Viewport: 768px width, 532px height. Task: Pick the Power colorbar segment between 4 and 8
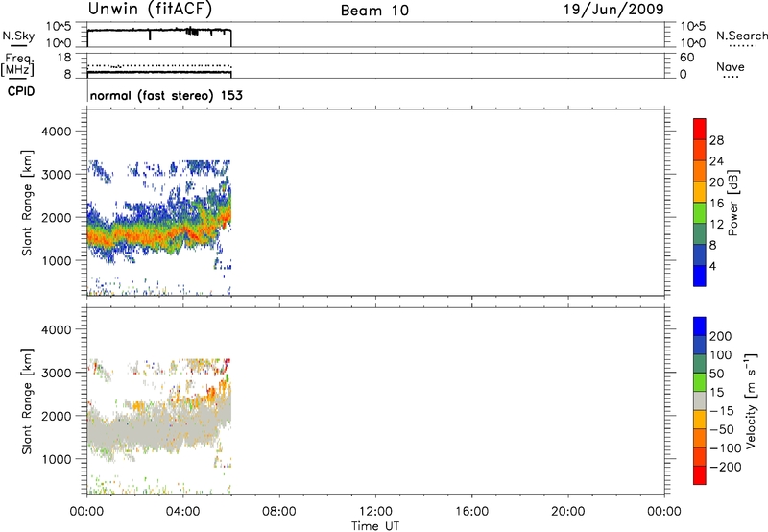coord(700,254)
